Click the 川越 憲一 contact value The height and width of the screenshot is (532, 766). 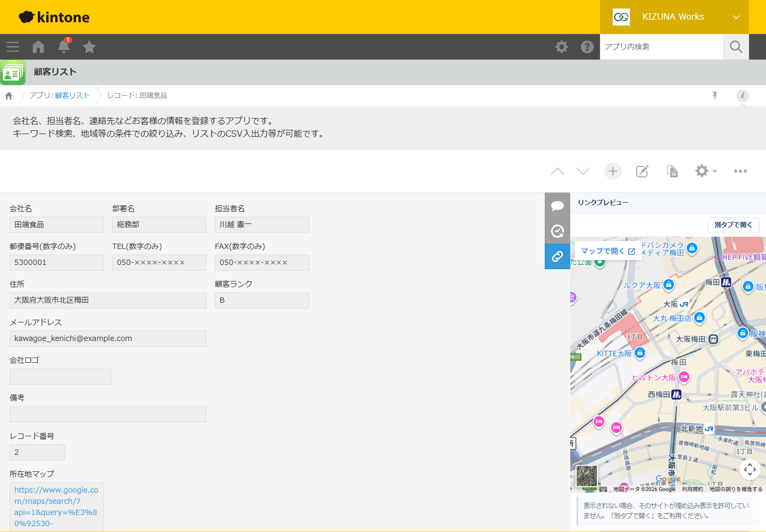click(262, 225)
